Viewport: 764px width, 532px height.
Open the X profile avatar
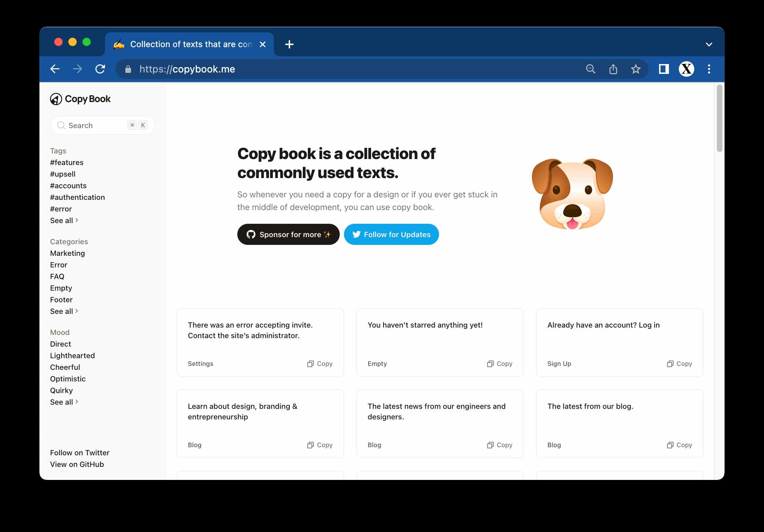click(686, 69)
